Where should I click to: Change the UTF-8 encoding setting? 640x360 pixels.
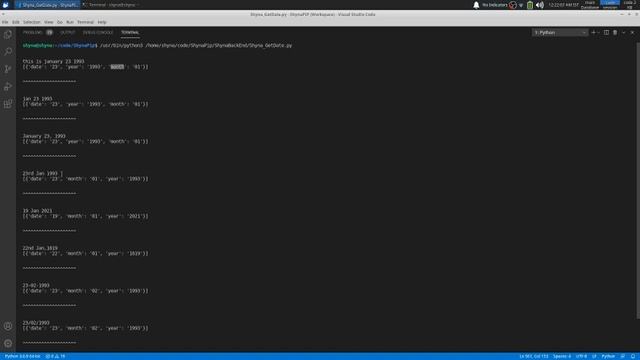tap(581, 356)
